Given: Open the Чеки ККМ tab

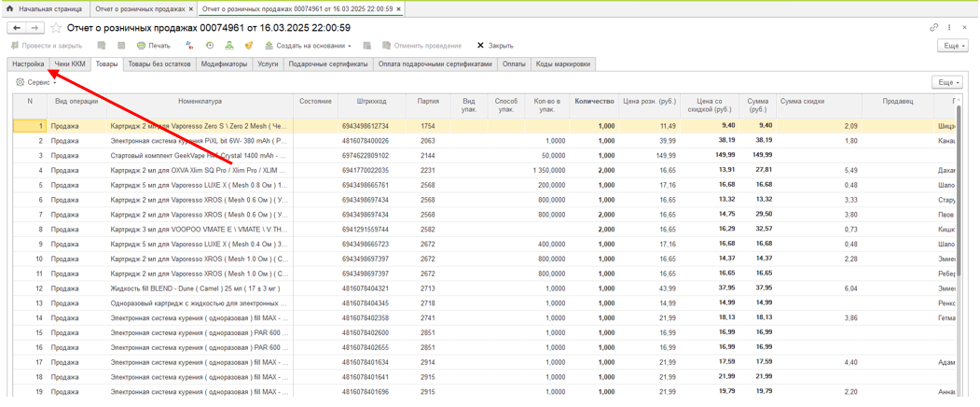Looking at the screenshot, I should coord(70,64).
